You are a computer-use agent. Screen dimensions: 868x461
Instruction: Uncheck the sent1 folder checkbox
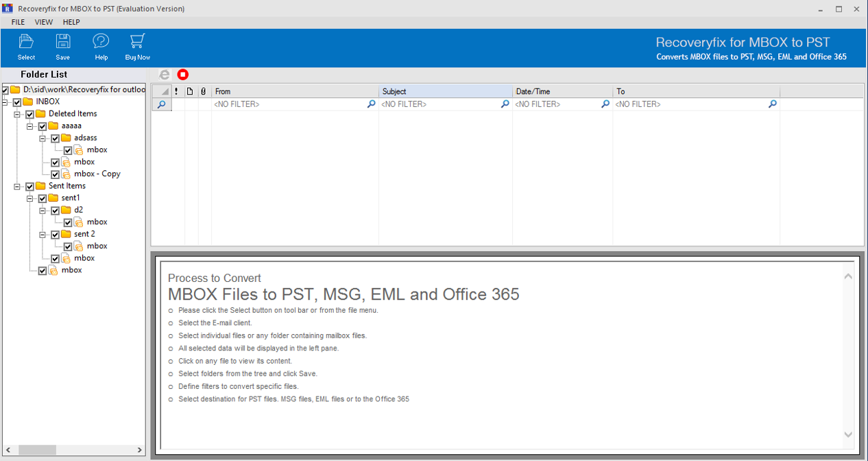[x=43, y=198]
